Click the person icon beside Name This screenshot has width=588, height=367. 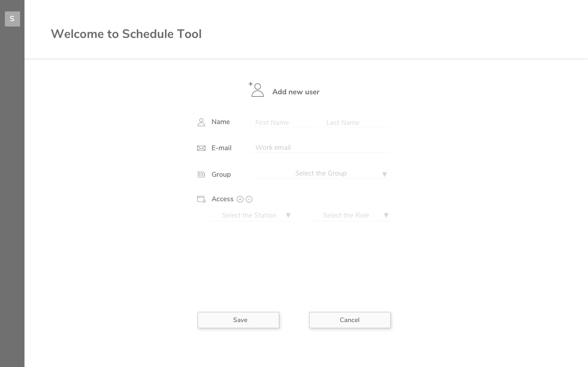201,122
